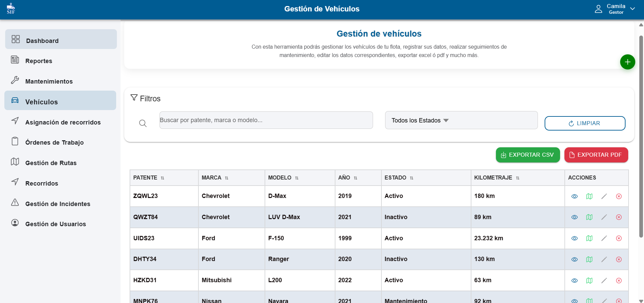Sort table by Estado column
Screen dimensions: 644x303
coord(411,178)
